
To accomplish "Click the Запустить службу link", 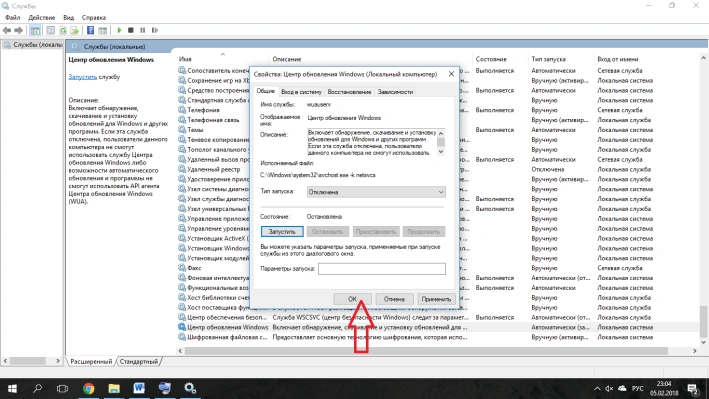I will tap(83, 77).
